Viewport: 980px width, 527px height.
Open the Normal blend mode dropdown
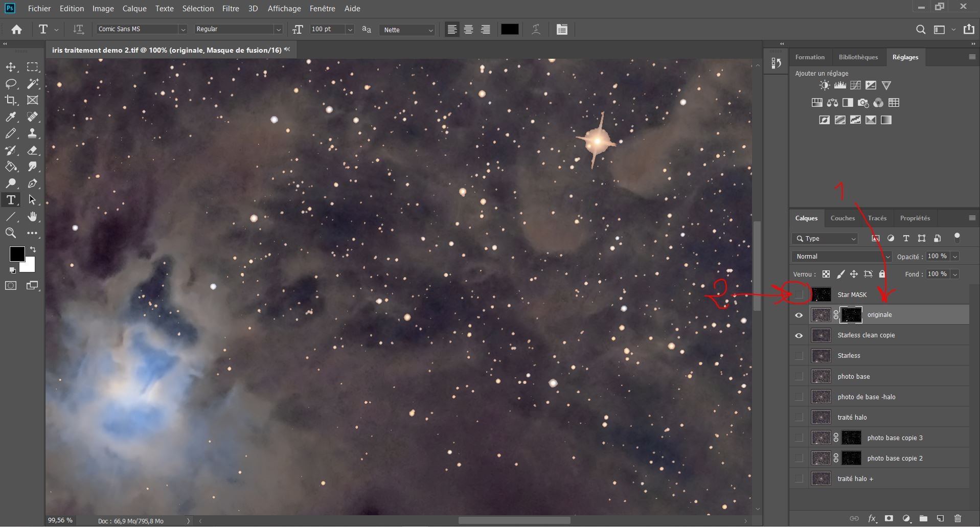(x=841, y=257)
